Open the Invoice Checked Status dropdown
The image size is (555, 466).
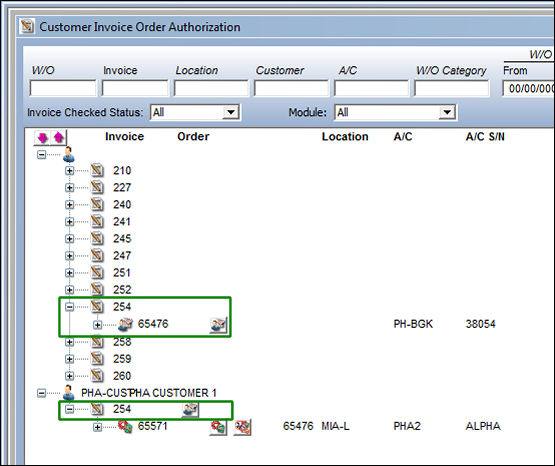coord(231,113)
